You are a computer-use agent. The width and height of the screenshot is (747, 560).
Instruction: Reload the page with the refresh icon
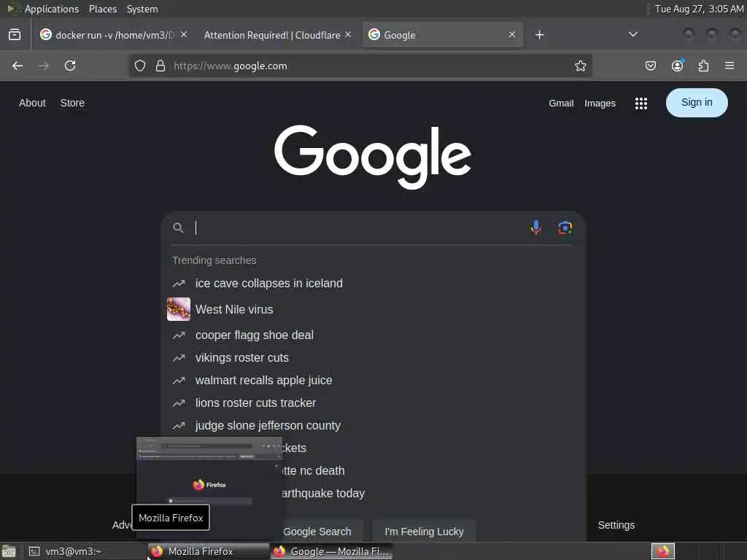pyautogui.click(x=70, y=66)
